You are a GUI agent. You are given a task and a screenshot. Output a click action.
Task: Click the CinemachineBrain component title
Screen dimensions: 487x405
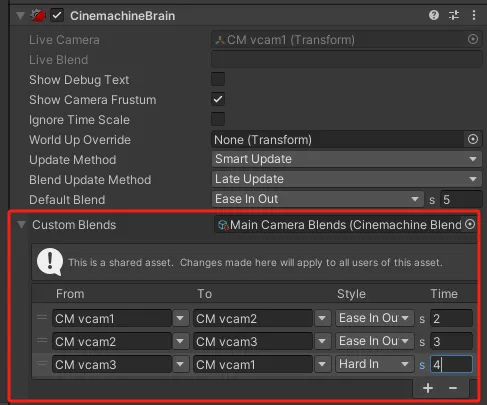tap(122, 16)
